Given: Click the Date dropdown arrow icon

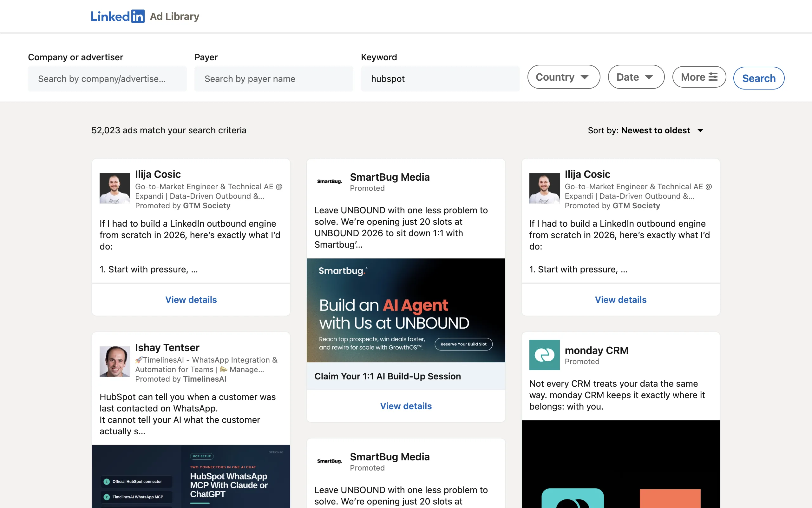Looking at the screenshot, I should pos(649,77).
